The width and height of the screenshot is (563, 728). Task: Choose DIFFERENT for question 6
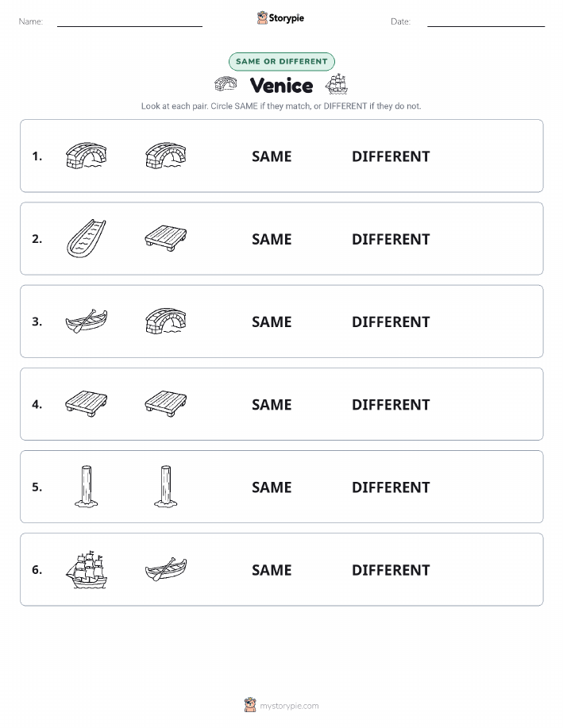pos(391,570)
